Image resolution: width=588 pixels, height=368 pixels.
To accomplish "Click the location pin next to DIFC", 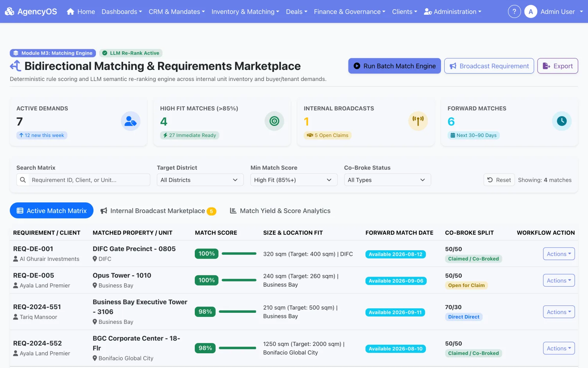I will pos(95,259).
